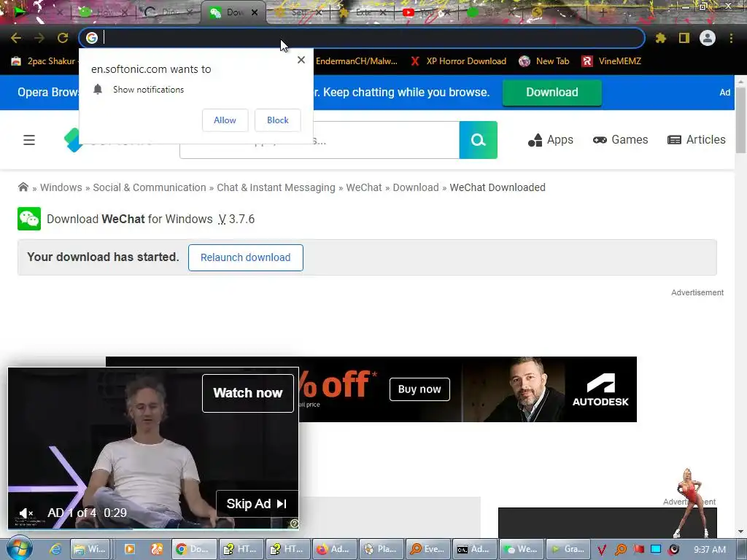Viewport: 747px width, 560px height.
Task: Open the Softonic hamburger menu
Action: pos(29,140)
